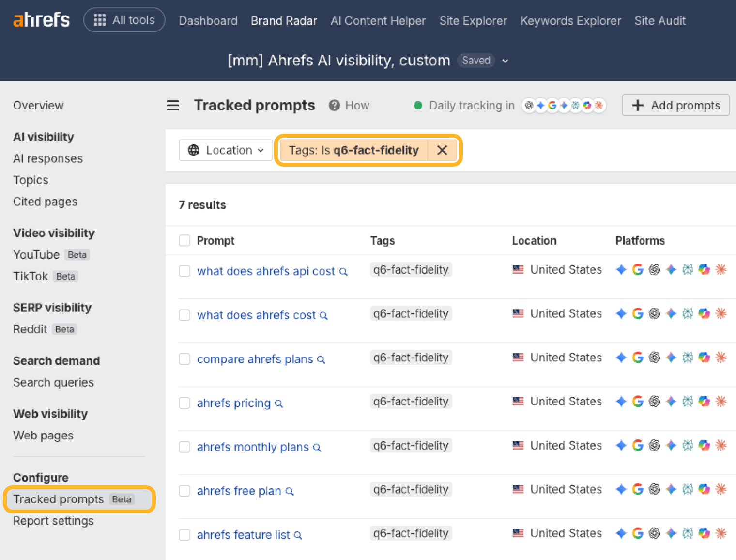
Task: Click the daily tracking platform icons pill
Action: pos(564,105)
